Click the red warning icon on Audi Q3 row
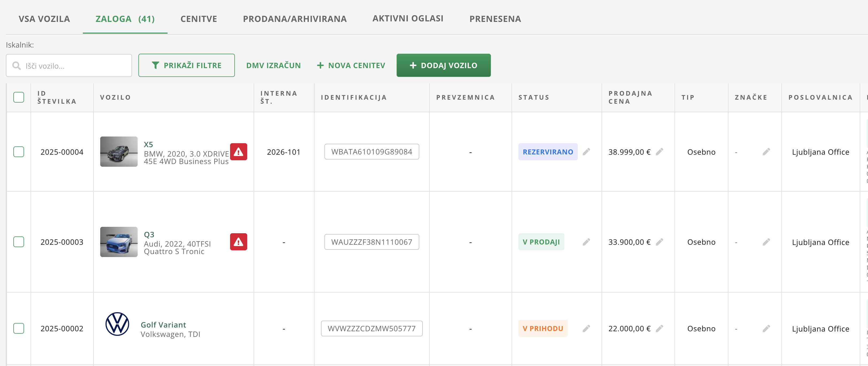This screenshot has width=868, height=366. 238,242
